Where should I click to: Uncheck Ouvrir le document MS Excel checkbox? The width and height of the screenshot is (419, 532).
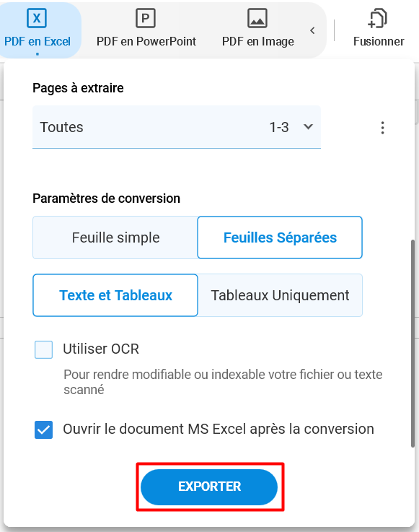(x=44, y=429)
